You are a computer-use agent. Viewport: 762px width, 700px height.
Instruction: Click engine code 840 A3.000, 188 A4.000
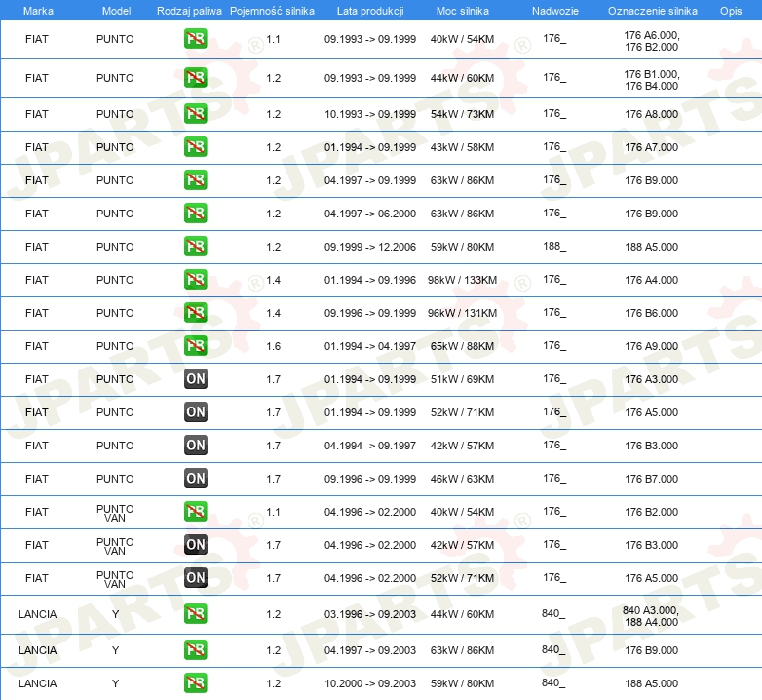[651, 616]
